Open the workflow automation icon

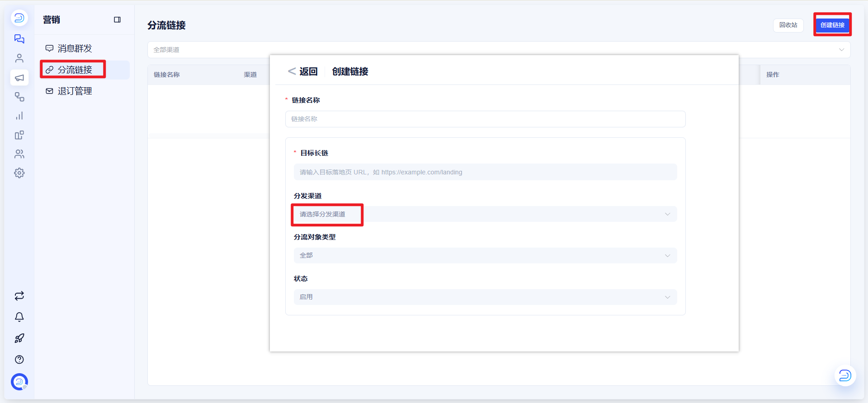pos(19,97)
